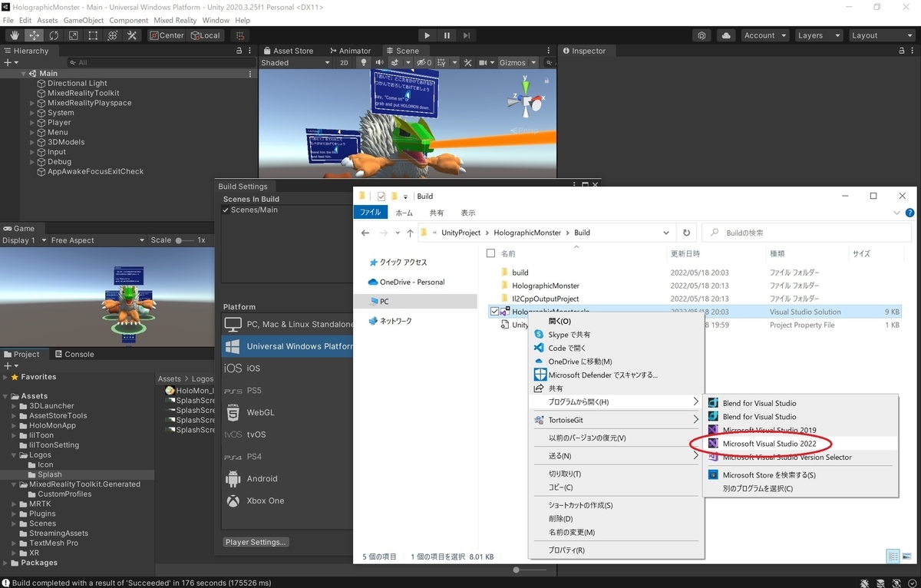
Task: Open the Unity Cloud services icon
Action: [x=725, y=35]
